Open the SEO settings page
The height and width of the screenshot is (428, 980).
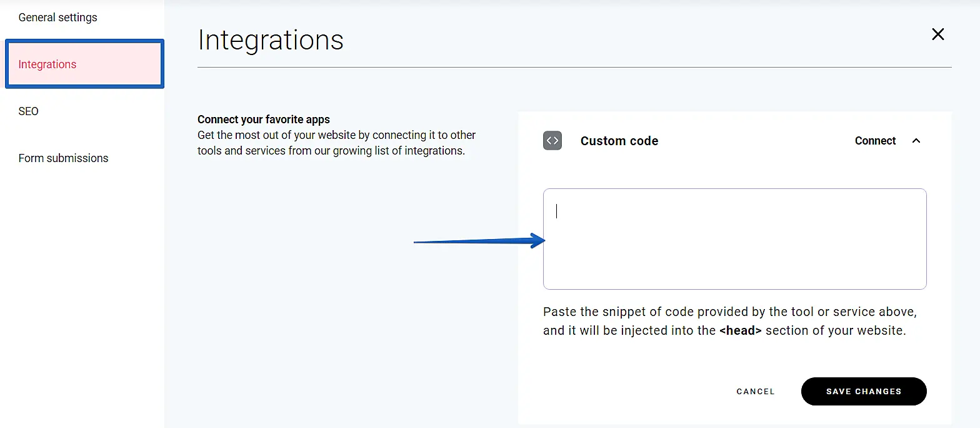29,111
